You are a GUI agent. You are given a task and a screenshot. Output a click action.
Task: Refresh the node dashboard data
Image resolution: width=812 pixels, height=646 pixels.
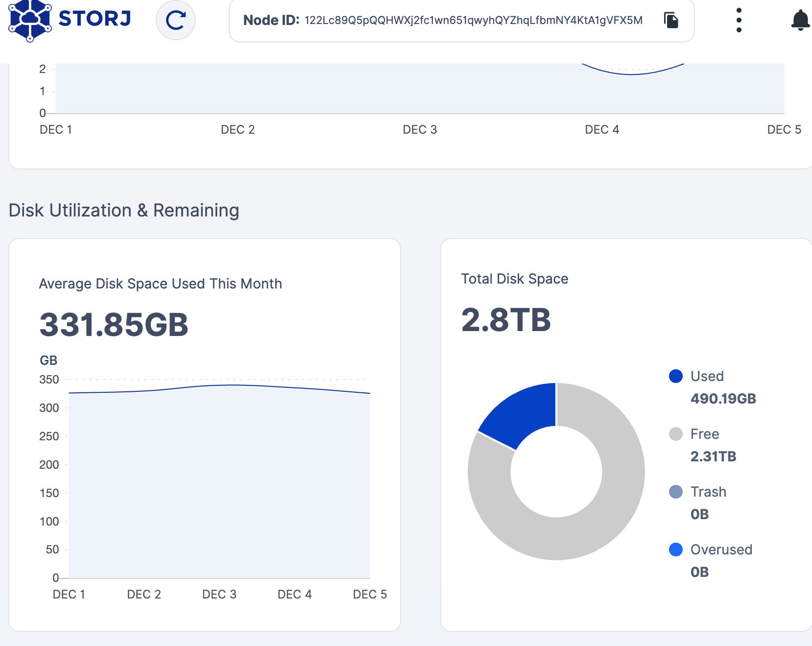(x=176, y=20)
